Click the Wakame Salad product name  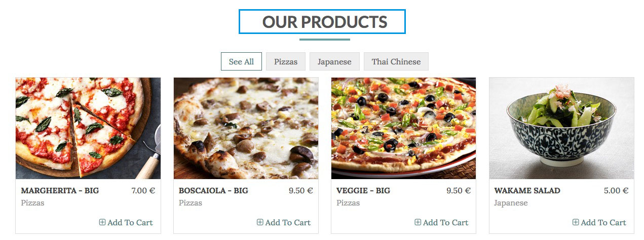[x=527, y=191]
